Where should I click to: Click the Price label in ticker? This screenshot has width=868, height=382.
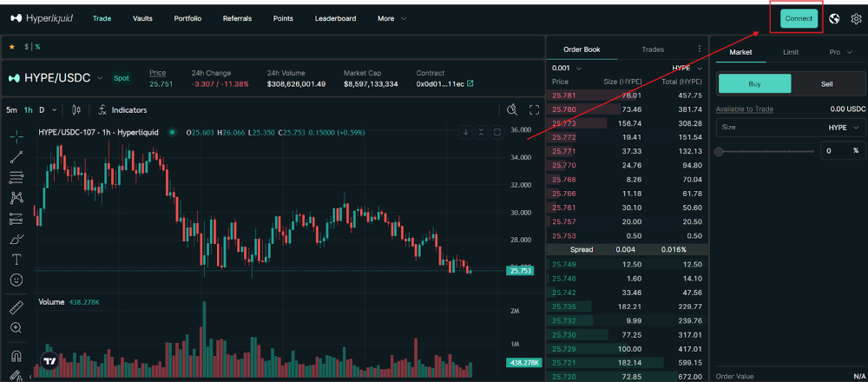tap(157, 73)
